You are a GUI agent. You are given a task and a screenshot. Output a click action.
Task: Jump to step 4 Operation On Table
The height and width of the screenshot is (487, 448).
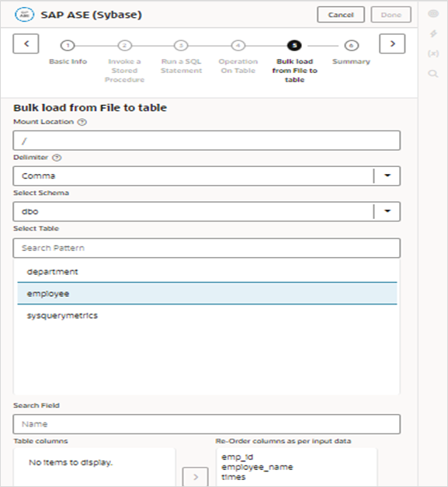[238, 46]
